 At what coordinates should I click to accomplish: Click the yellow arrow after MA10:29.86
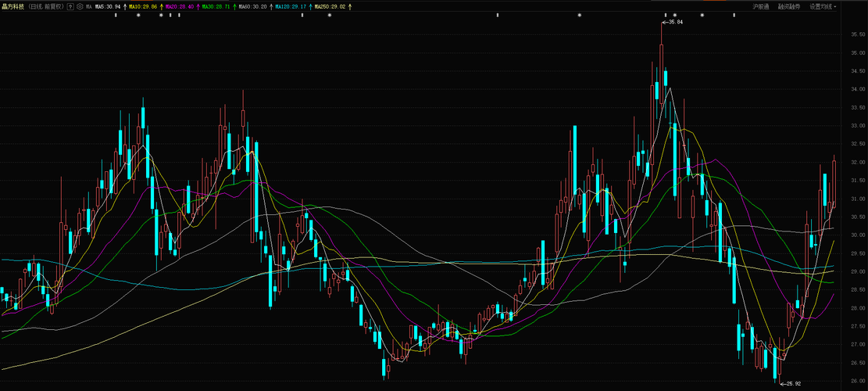point(161,6)
